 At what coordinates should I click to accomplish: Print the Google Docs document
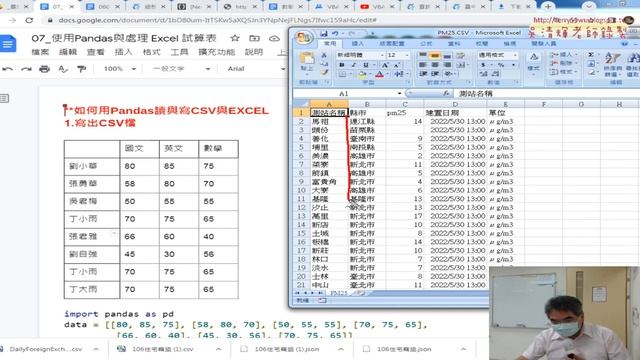click(x=44, y=69)
